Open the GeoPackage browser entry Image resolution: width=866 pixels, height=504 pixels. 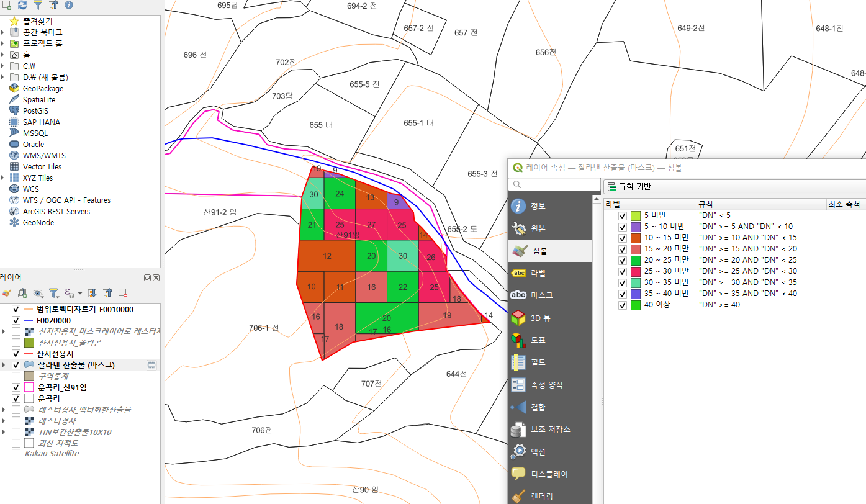(x=43, y=88)
